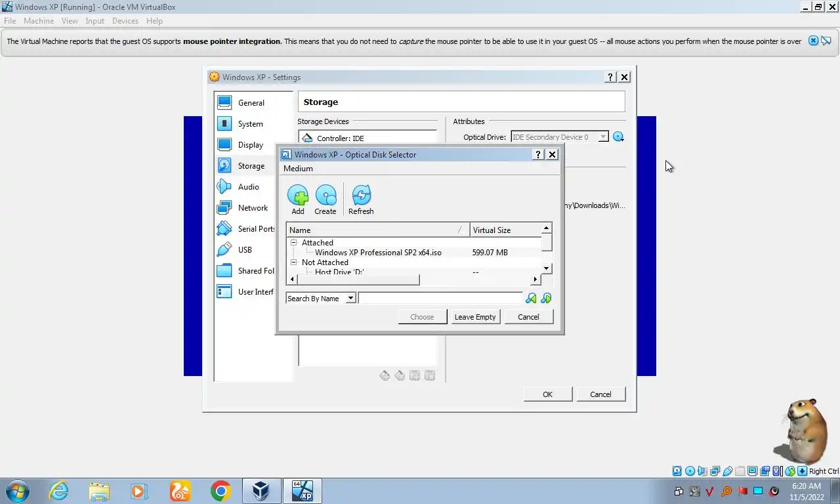Click the mouse integration status bar icon

pyautogui.click(x=790, y=471)
